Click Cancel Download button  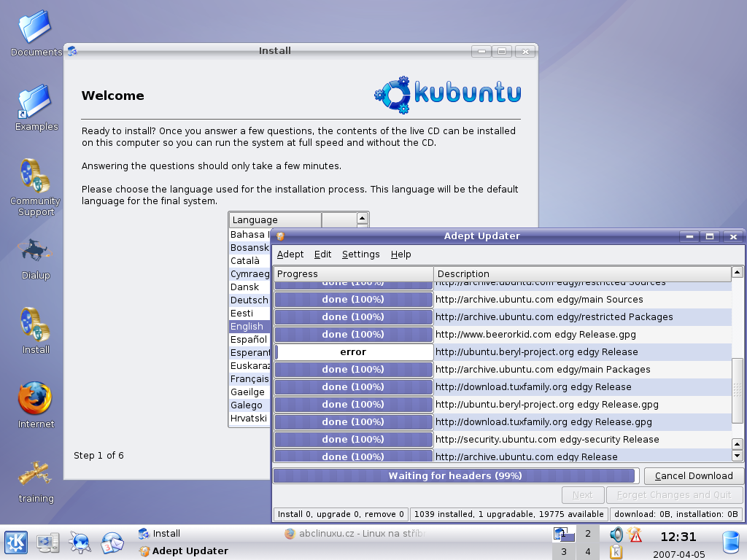694,475
